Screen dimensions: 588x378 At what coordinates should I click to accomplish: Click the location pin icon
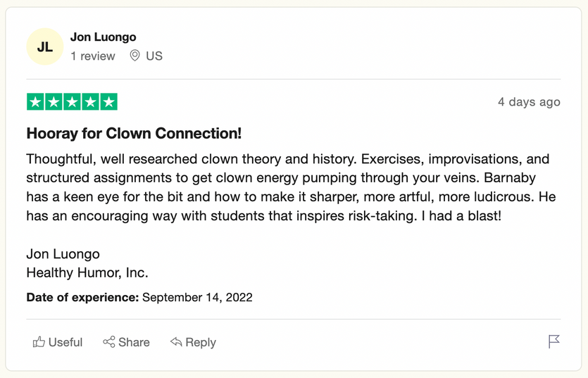[x=135, y=56]
